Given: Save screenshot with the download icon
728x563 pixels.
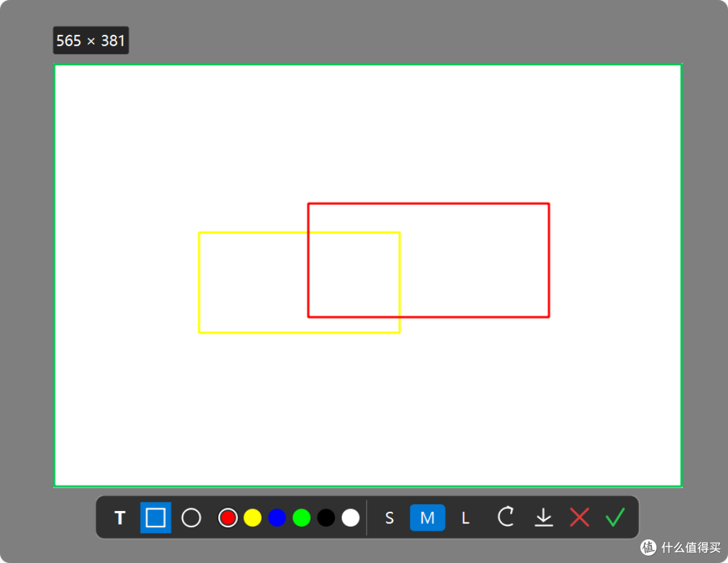Looking at the screenshot, I should pos(544,517).
